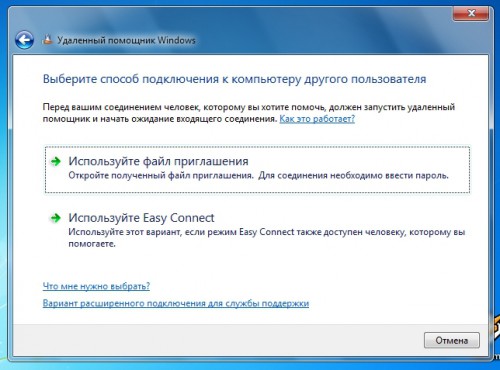Click description Откройте полученный файл приглашения
This screenshot has height=370, width=500.
258,176
